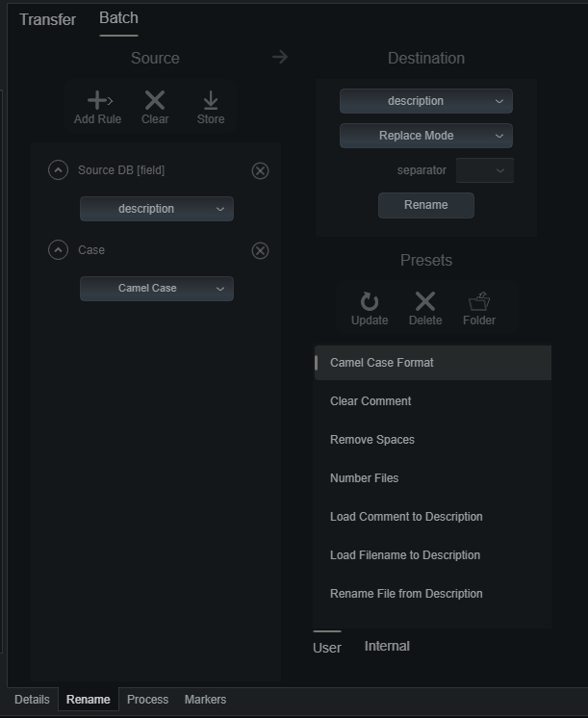The width and height of the screenshot is (588, 718).
Task: Update the selected preset
Action: point(370,308)
